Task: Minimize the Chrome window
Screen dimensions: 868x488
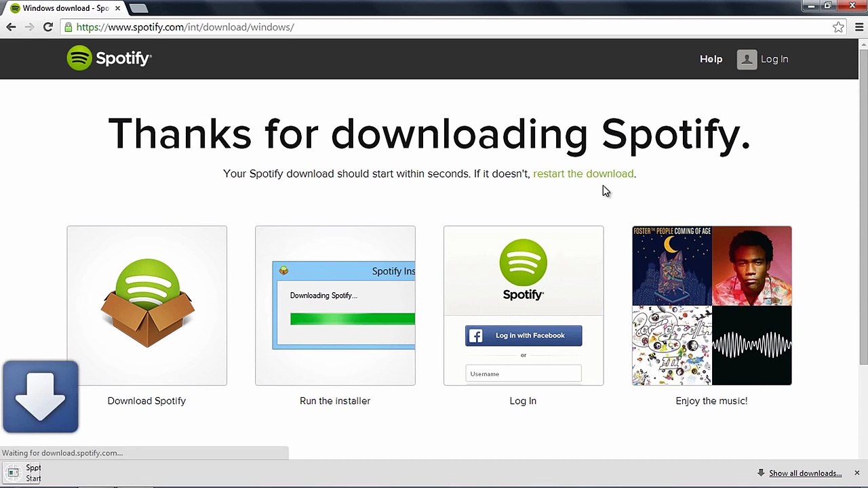Action: (811, 5)
